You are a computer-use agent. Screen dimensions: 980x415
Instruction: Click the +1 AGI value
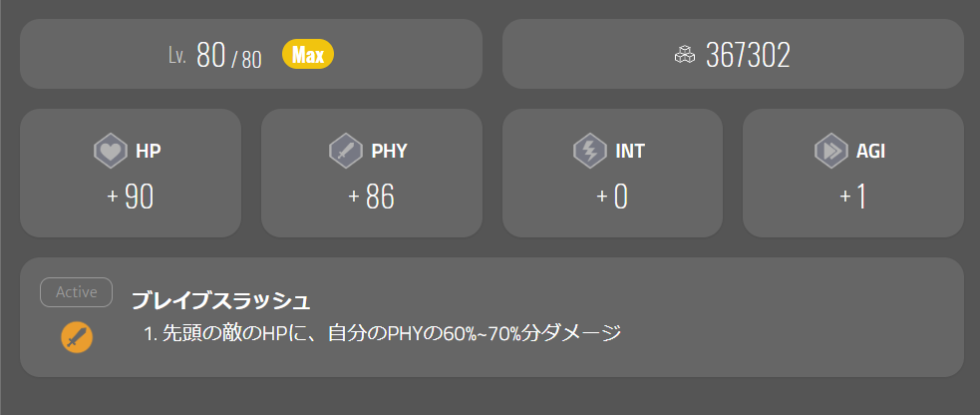[853, 198]
